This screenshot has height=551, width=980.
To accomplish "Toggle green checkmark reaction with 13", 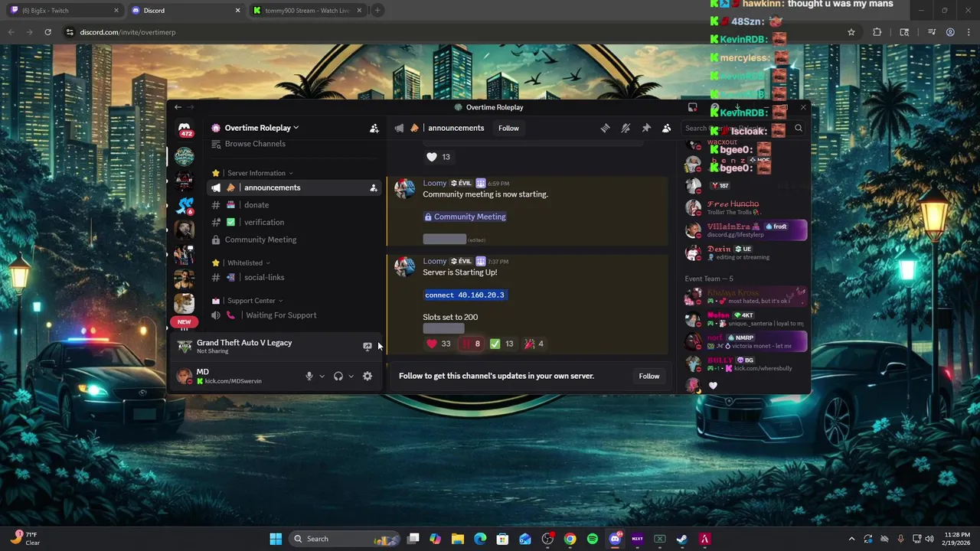I will coord(501,344).
